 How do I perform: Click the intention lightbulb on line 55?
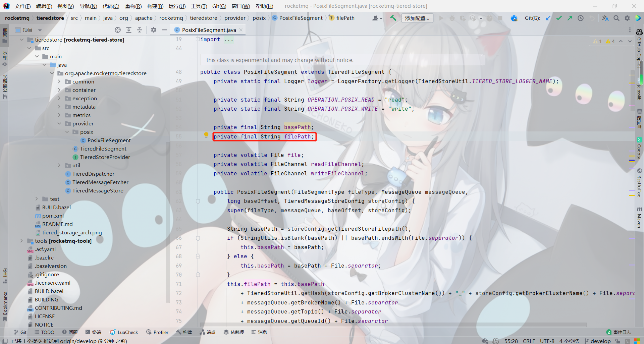click(206, 135)
